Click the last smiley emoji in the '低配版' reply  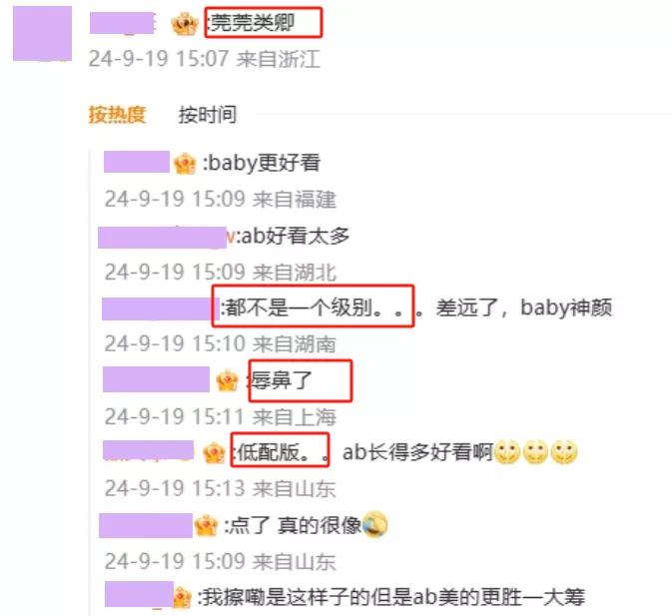[564, 453]
